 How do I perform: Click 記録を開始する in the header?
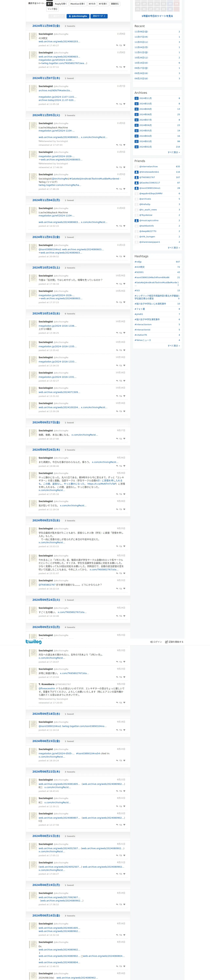[174, 642]
